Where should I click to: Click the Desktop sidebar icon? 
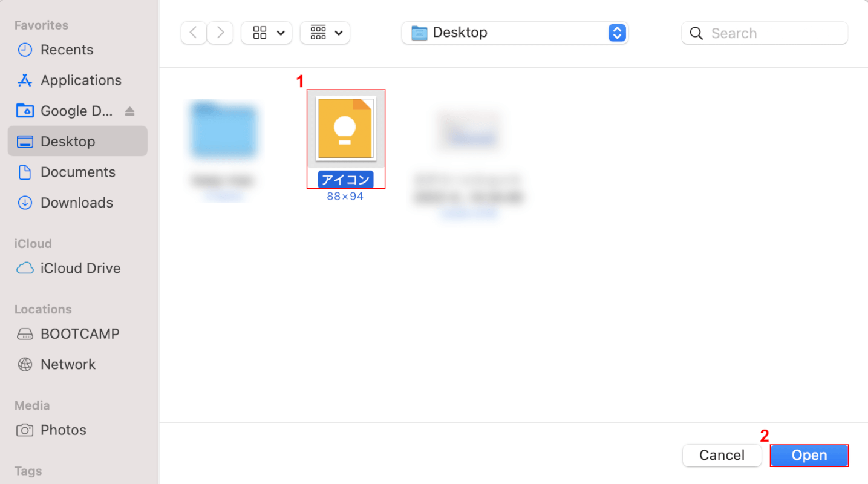tap(25, 142)
